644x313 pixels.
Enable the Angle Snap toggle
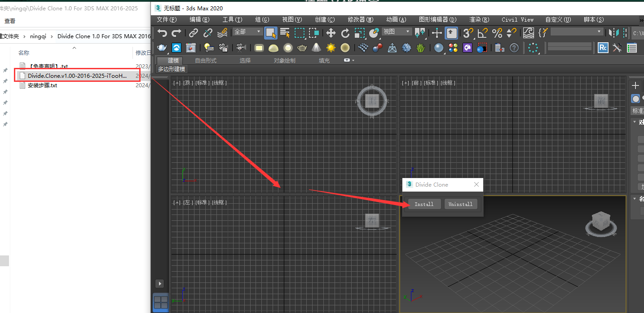tap(482, 32)
